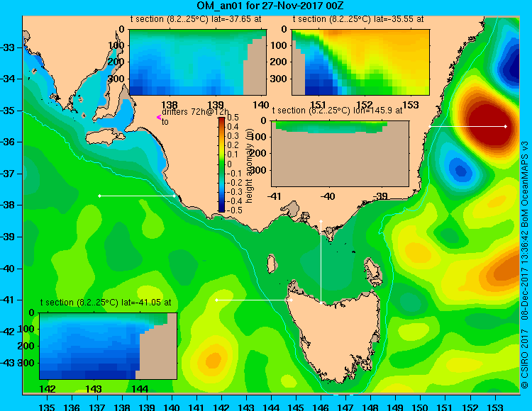The height and width of the screenshot is (411, 532).
Task: Click the "135" label on the main longitude axis
Action: click(47, 406)
